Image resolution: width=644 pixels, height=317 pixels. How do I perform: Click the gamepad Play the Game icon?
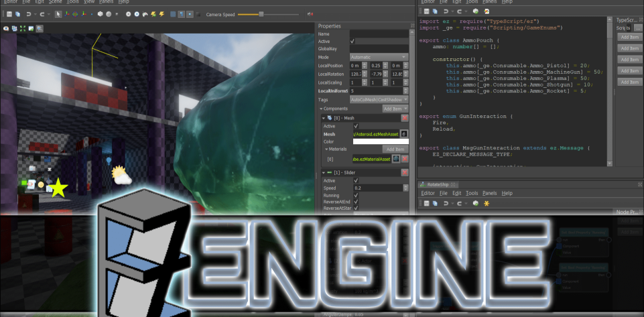[x=145, y=14]
